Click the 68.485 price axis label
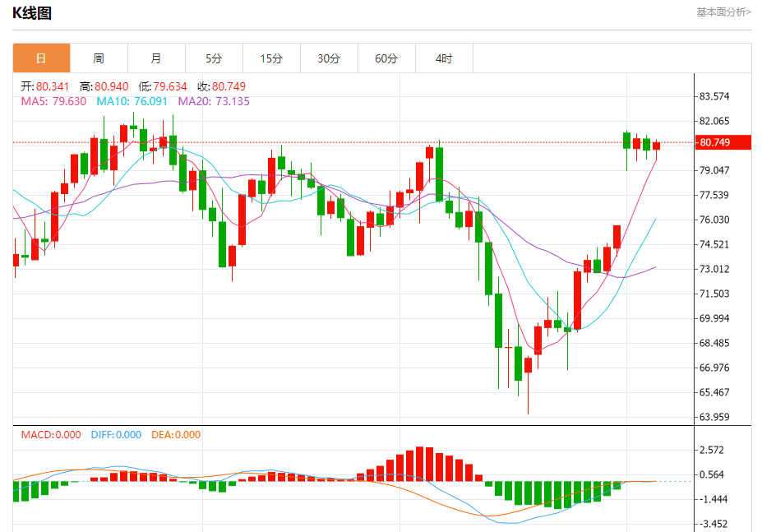The image size is (762, 532). (714, 343)
